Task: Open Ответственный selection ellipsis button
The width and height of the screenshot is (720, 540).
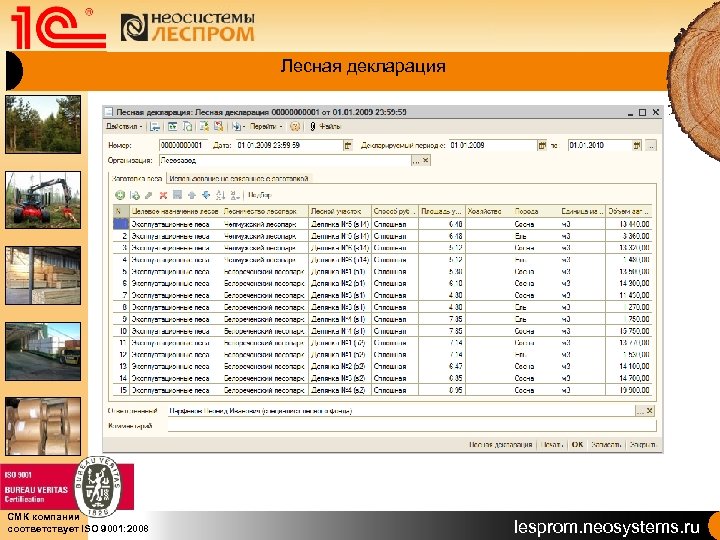Action: click(640, 411)
